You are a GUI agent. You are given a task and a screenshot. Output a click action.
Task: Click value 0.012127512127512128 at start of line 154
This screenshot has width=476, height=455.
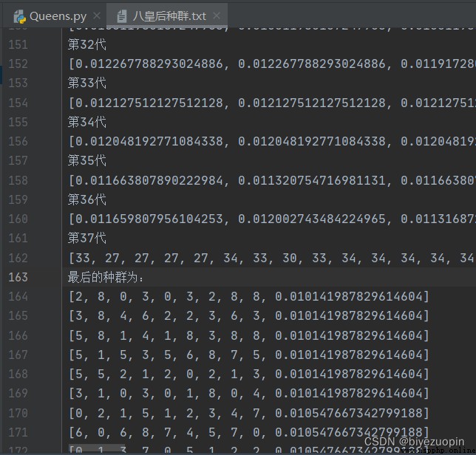[149, 103]
